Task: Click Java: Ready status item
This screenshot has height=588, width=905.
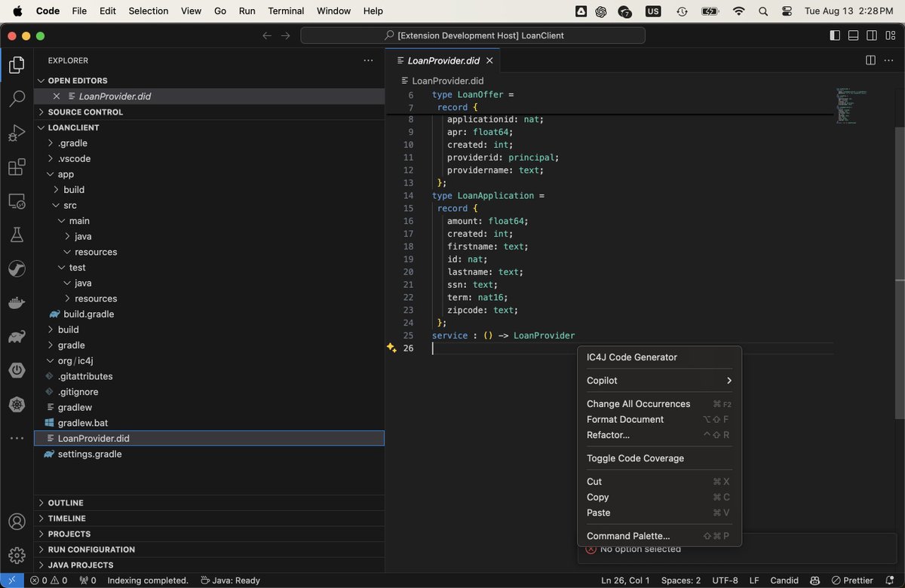Action: tap(231, 580)
